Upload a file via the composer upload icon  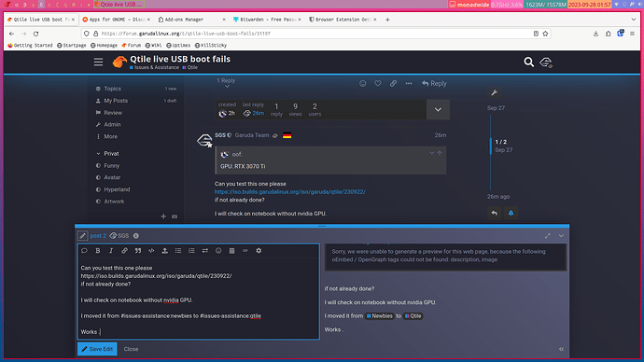(164, 251)
